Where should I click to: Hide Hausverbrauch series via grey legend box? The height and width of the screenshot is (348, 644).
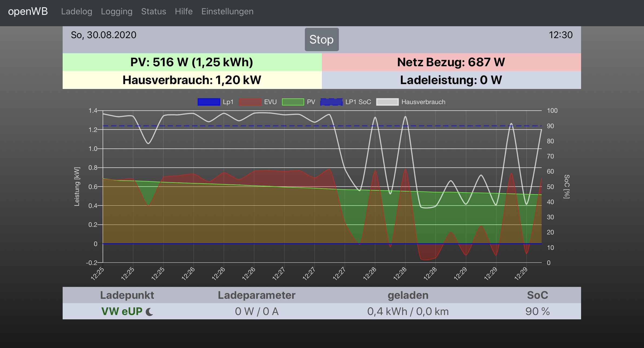pos(387,102)
